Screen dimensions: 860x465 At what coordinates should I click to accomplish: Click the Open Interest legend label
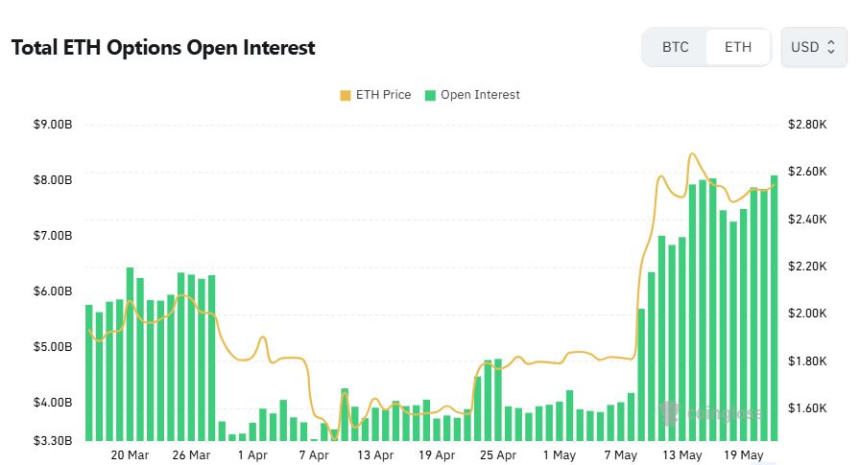[x=480, y=95]
